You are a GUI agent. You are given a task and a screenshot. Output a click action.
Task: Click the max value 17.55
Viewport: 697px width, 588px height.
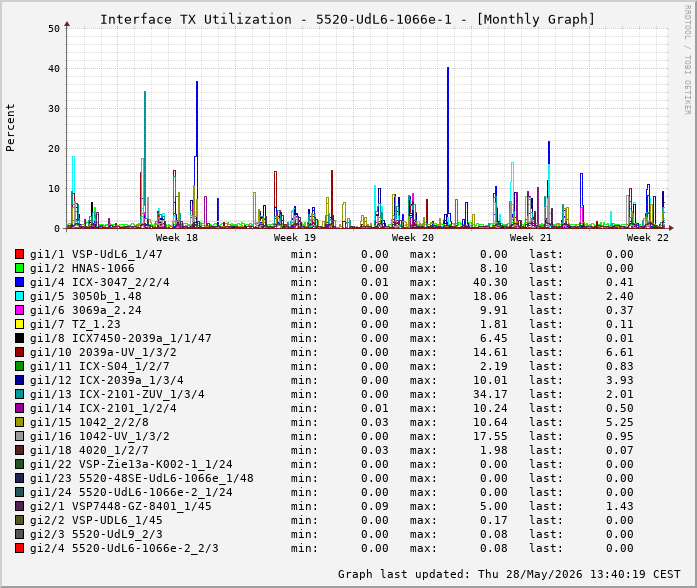[490, 436]
